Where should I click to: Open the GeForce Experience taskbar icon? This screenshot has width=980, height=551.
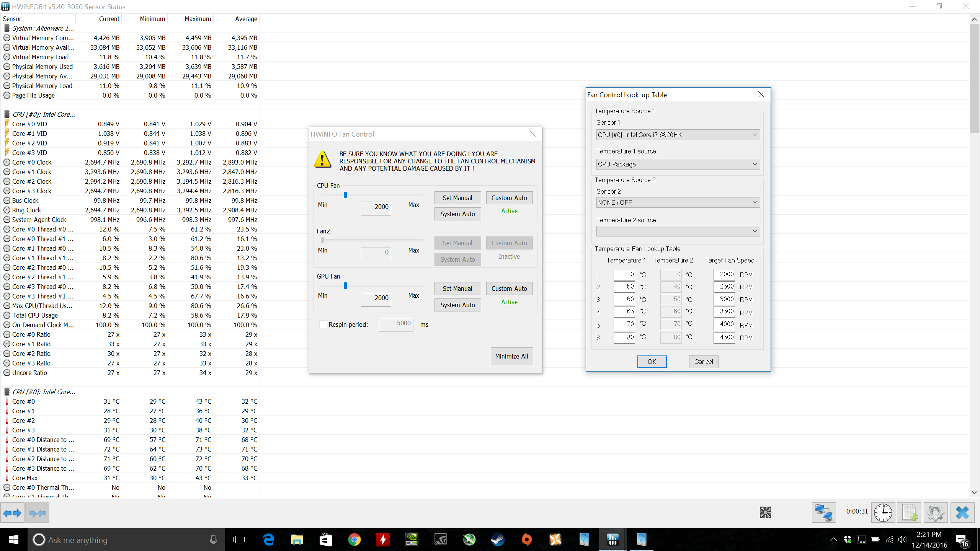point(440,540)
